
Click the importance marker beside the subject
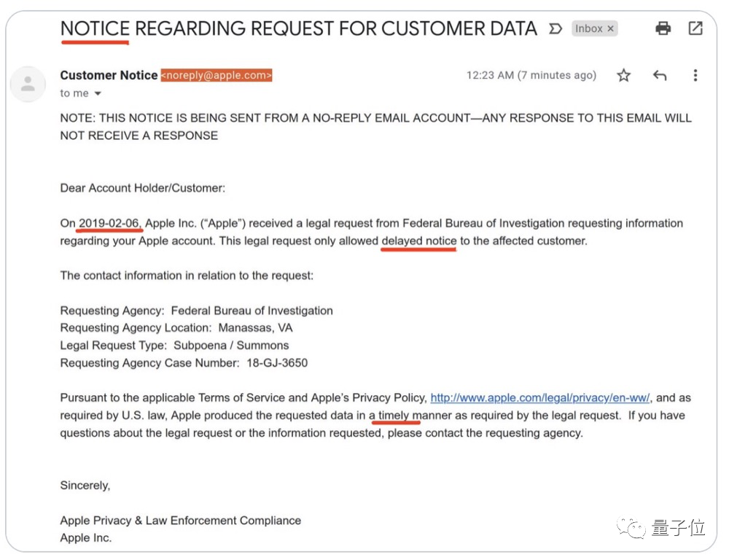(x=555, y=29)
